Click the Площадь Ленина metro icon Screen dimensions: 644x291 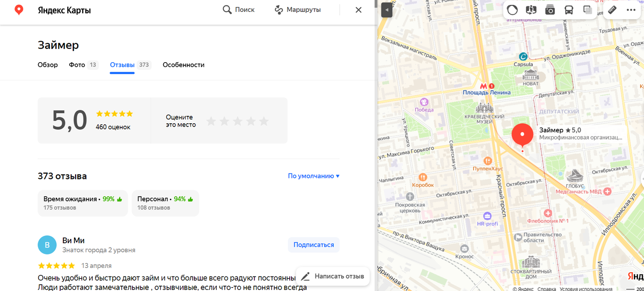(484, 85)
